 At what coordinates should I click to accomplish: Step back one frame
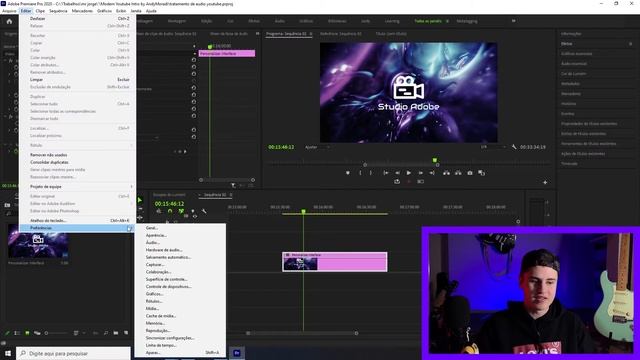click(x=397, y=173)
